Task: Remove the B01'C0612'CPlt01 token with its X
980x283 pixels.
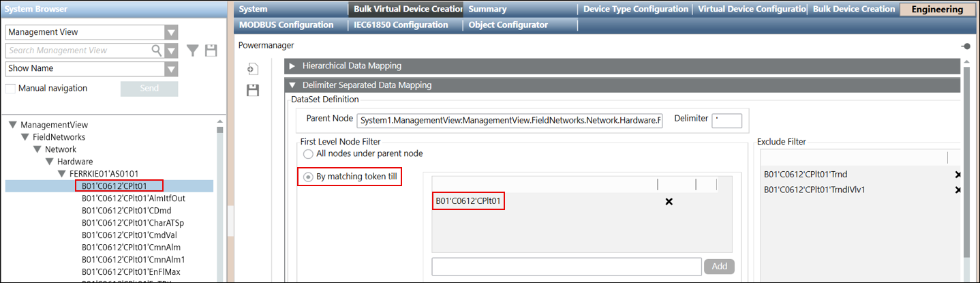Action: pos(669,202)
